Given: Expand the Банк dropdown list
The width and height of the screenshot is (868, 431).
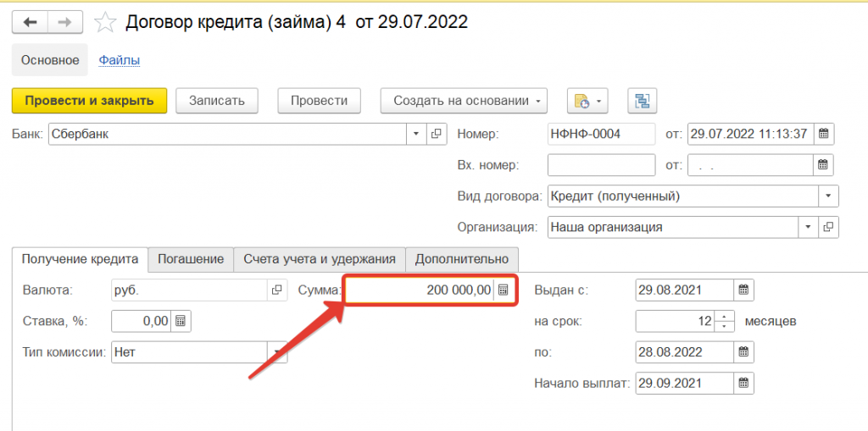Looking at the screenshot, I should 416,134.
